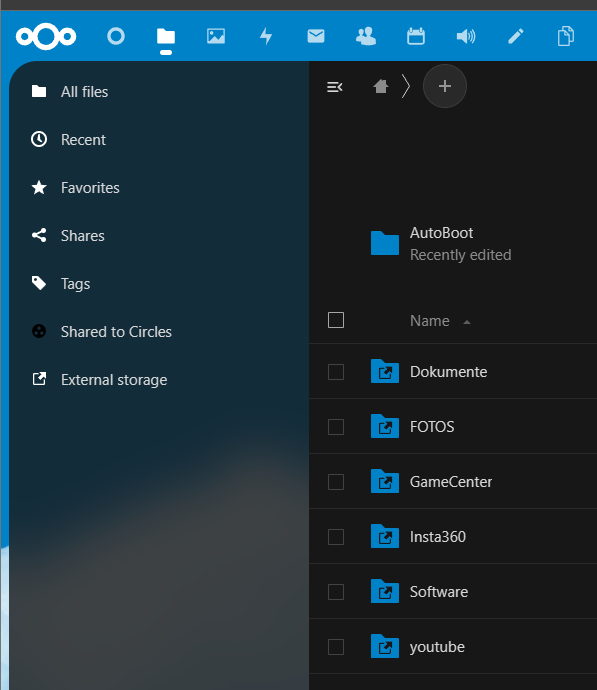This screenshot has width=597, height=690.
Task: Open the Mail envelope icon
Action: pyautogui.click(x=316, y=36)
